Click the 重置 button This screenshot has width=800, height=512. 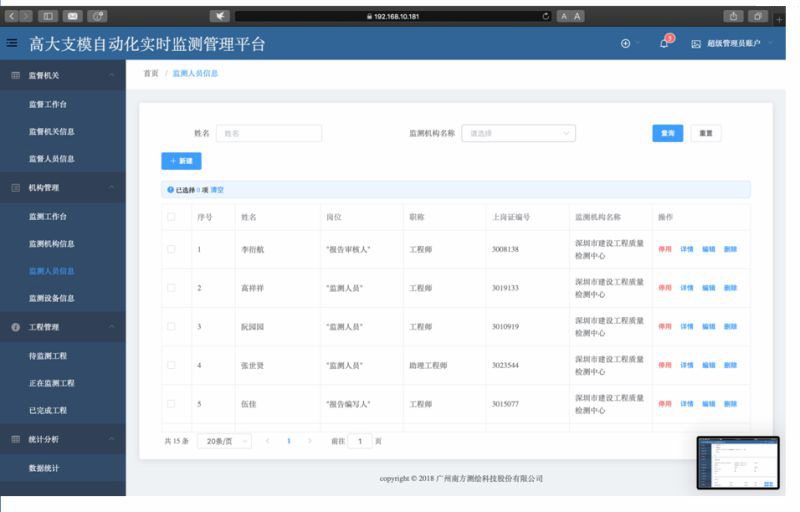click(x=706, y=133)
